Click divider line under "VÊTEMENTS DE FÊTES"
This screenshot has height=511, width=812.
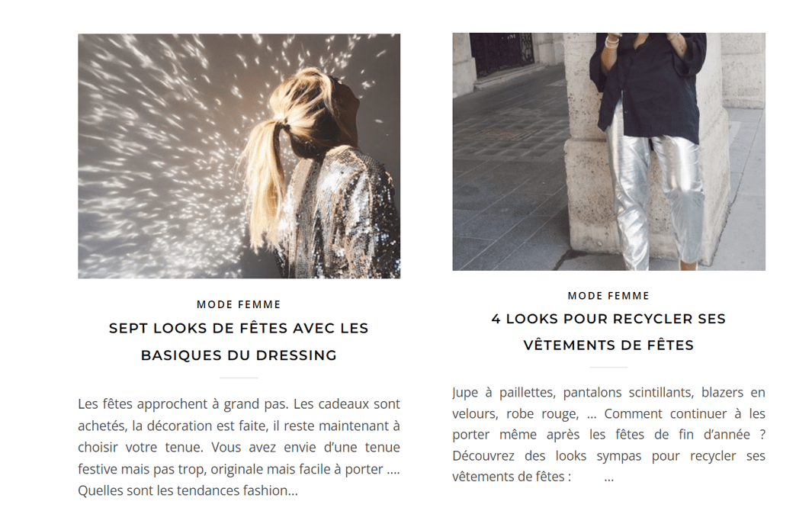[x=608, y=367]
